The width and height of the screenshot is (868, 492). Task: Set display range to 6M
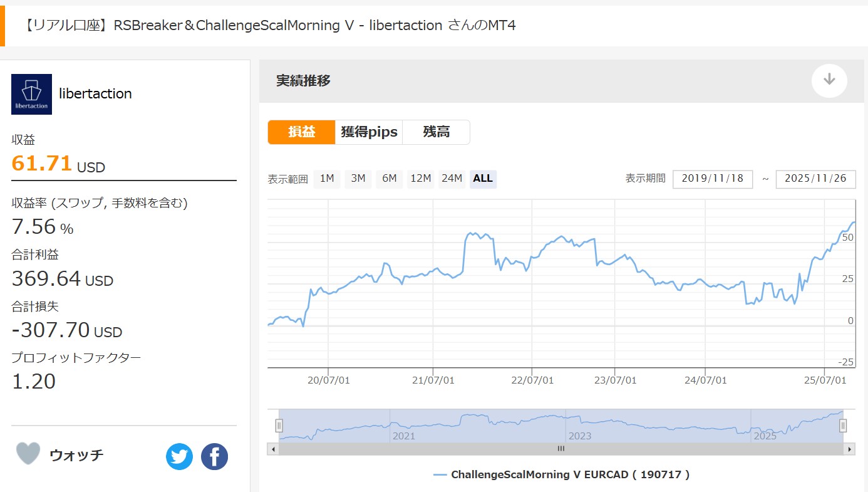coord(390,179)
